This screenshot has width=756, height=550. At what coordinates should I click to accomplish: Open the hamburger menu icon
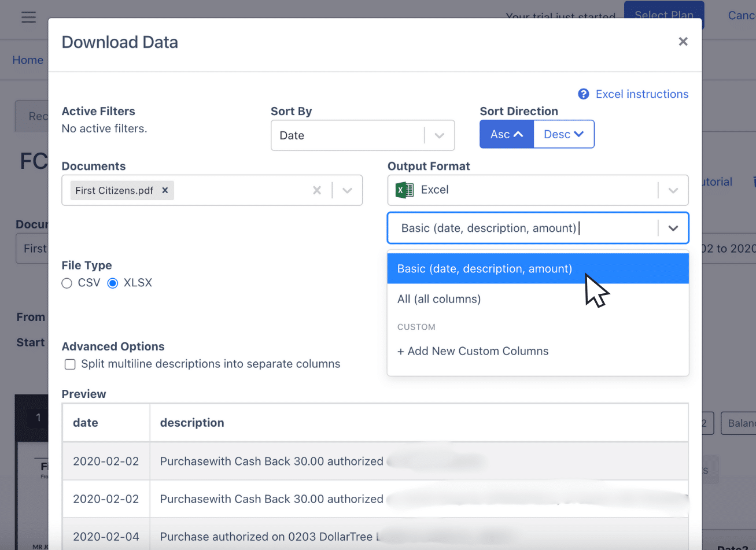pyautogui.click(x=28, y=17)
